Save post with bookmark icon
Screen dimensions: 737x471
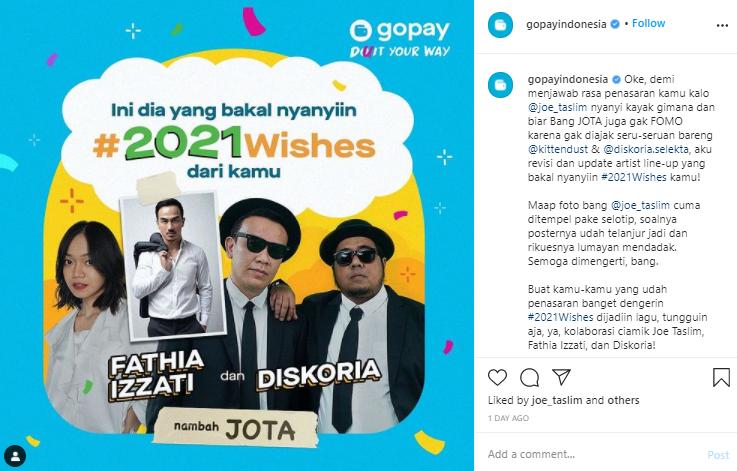[721, 377]
